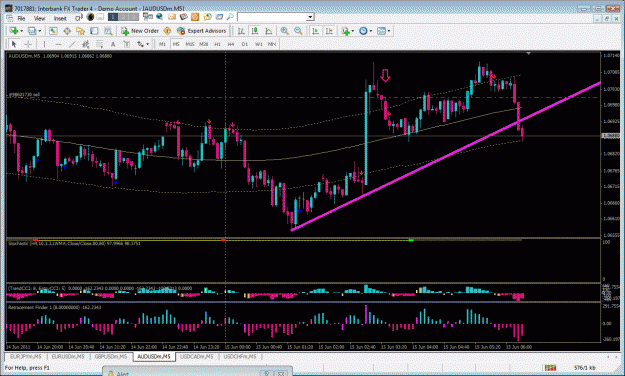Image resolution: width=625 pixels, height=376 pixels.
Task: Select the Text Label tool
Action: coord(127,44)
